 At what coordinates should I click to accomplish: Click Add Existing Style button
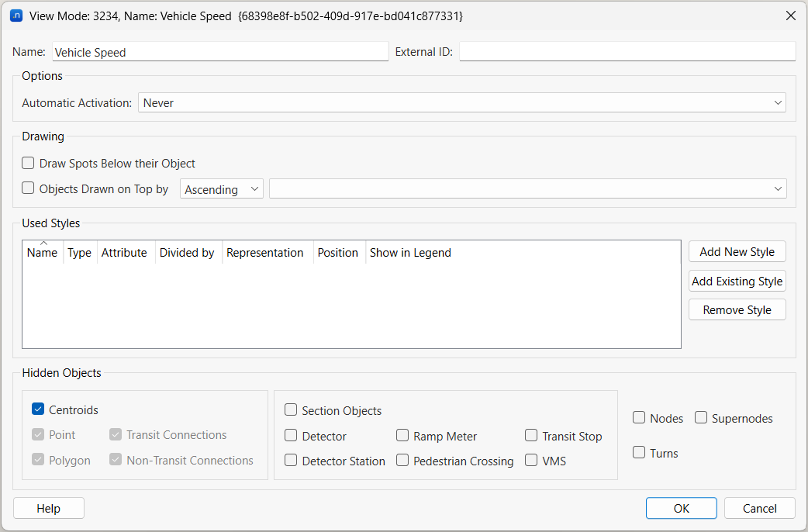(x=737, y=281)
